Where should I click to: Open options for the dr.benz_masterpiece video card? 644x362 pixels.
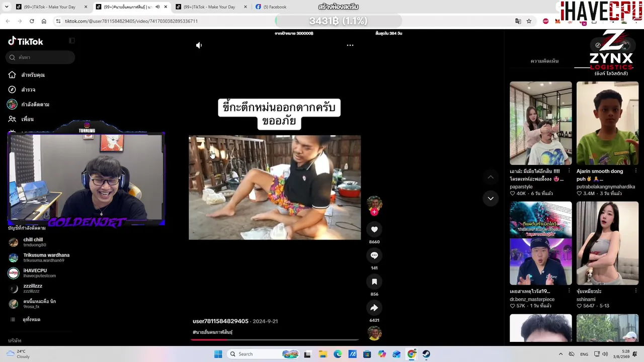[x=569, y=291]
